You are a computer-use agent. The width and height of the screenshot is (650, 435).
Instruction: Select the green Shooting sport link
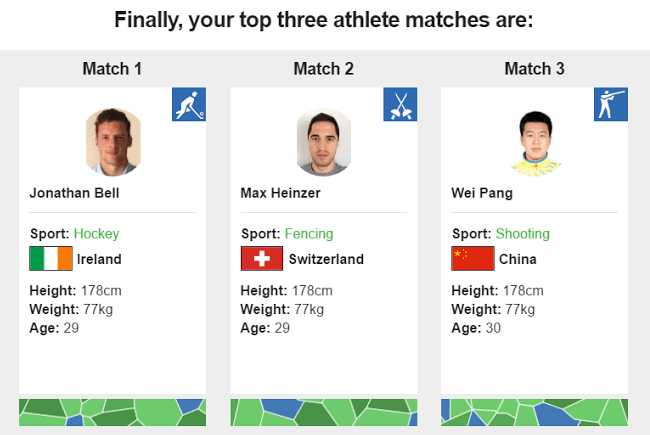click(x=523, y=234)
